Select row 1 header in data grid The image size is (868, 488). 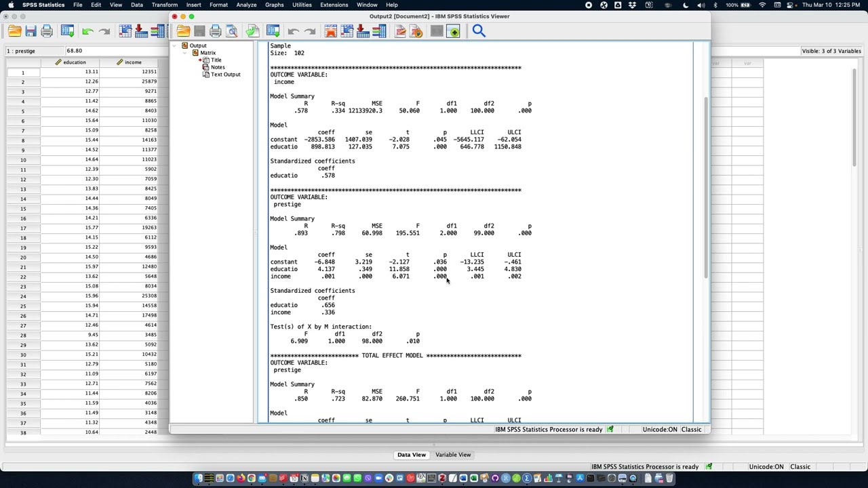pos(22,73)
